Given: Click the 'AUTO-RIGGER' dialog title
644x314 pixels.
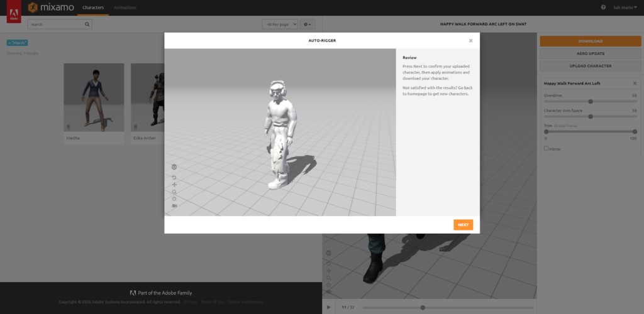Looking at the screenshot, I should (322, 41).
